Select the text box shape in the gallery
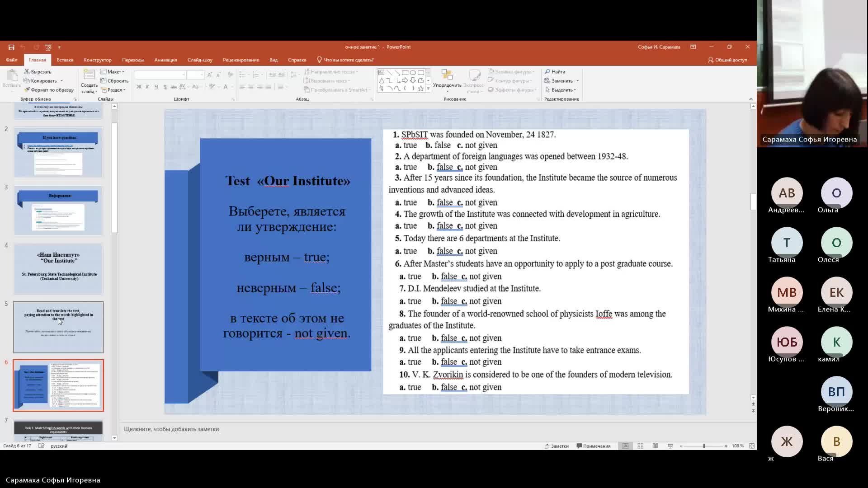 381,72
